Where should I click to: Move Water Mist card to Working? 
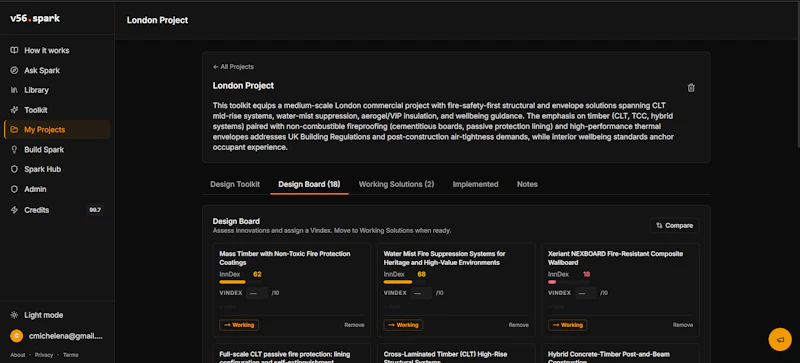coord(403,325)
